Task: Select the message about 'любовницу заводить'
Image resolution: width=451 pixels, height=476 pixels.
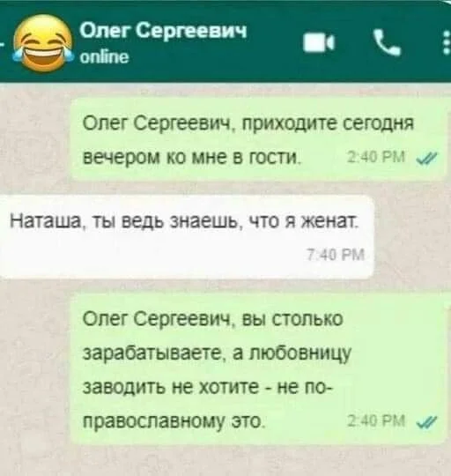Action: point(259,369)
